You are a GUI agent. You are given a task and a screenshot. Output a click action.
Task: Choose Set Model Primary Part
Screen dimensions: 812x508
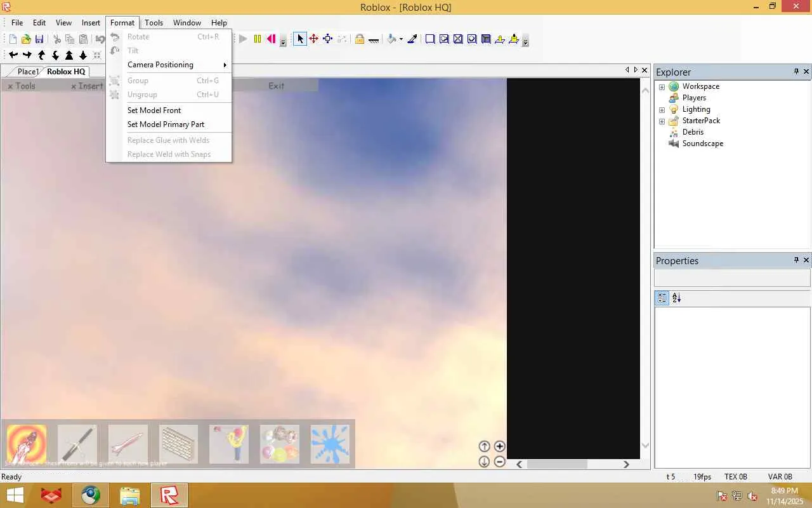pos(169,124)
